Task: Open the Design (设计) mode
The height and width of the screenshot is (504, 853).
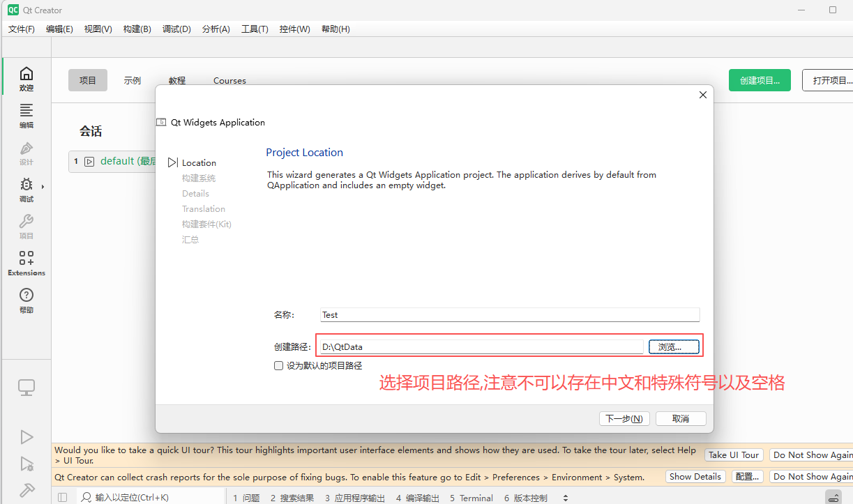Action: pyautogui.click(x=26, y=153)
